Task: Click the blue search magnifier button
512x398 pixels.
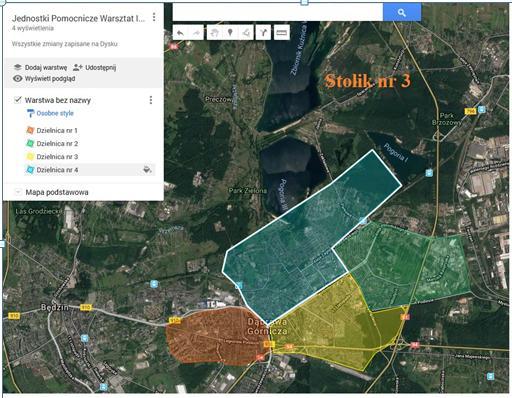Action: [402, 13]
